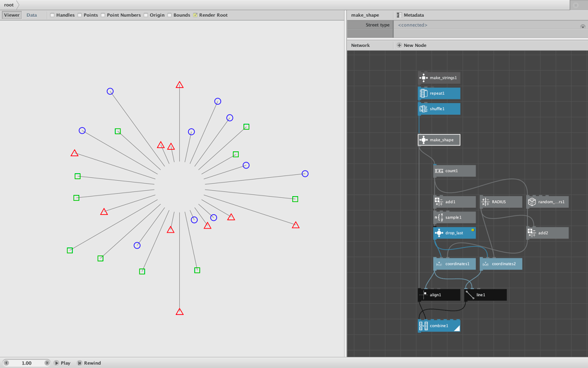Select the make_strings1 node label

(x=443, y=78)
